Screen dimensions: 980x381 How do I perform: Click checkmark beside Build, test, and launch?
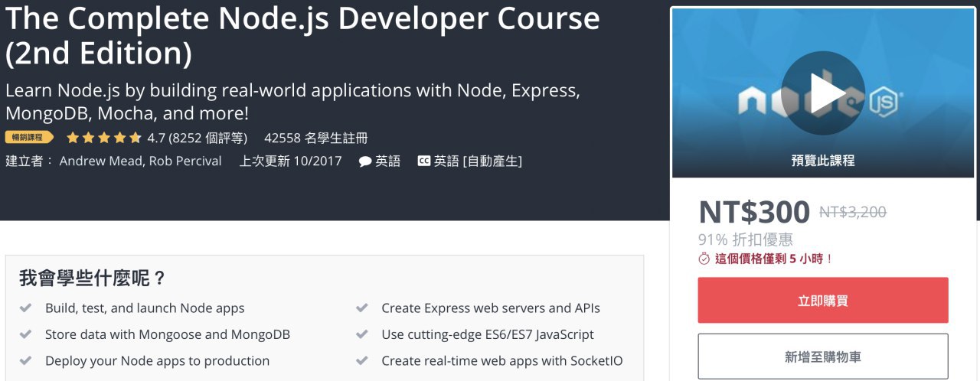click(x=26, y=308)
